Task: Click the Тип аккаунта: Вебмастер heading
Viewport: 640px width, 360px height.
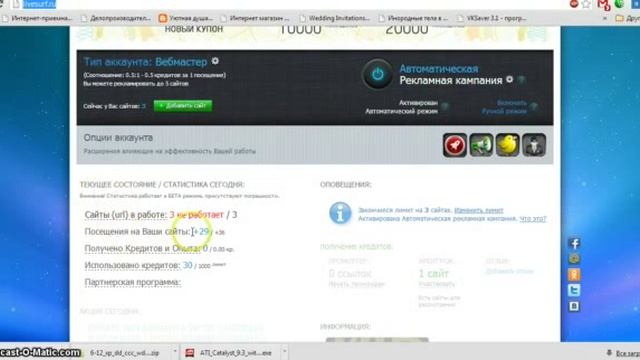Action: (145, 62)
